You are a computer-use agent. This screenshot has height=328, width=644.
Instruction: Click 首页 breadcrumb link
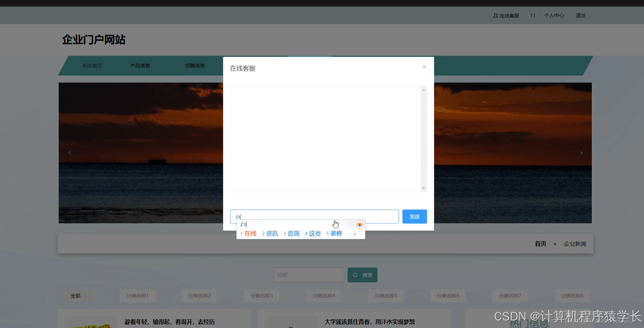pyautogui.click(x=540, y=244)
